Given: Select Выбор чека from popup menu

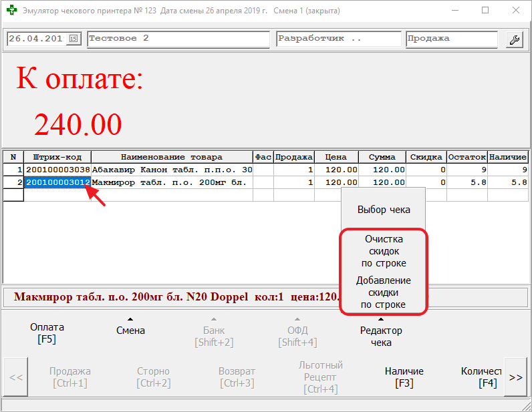Looking at the screenshot, I should tap(383, 210).
